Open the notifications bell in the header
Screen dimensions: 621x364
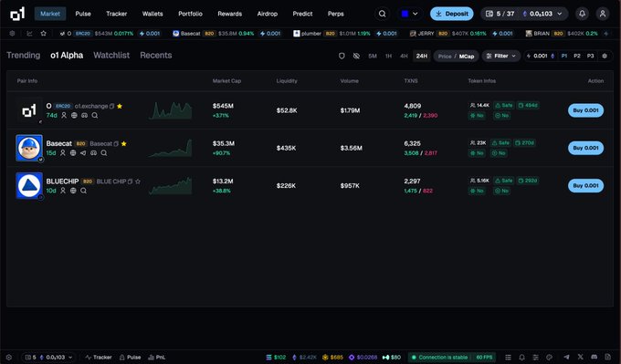(x=583, y=14)
